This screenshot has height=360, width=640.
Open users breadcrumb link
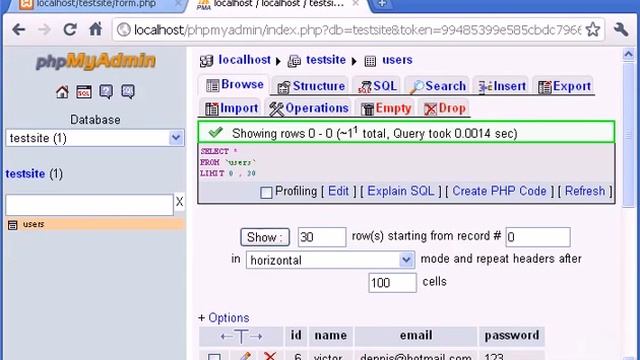[x=397, y=60]
